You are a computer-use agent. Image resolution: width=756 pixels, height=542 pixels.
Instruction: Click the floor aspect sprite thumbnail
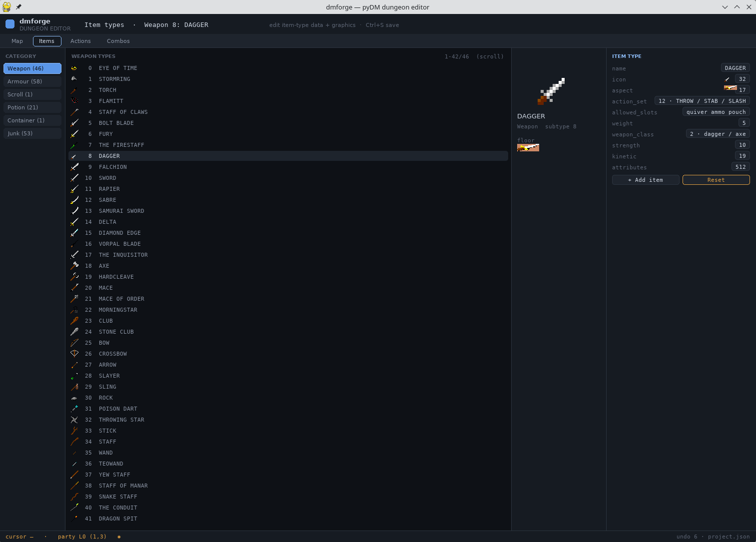(x=528, y=147)
